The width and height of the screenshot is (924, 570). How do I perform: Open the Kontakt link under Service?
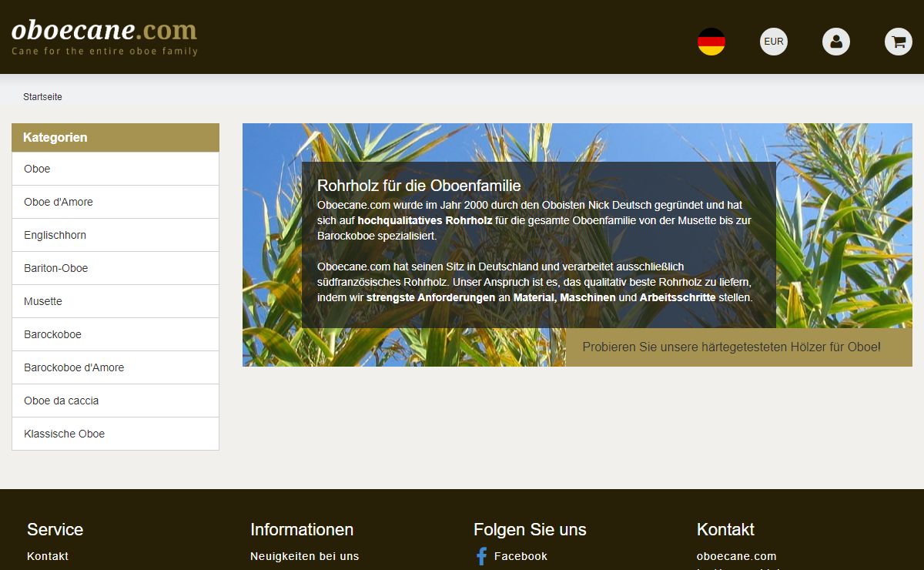[48, 556]
